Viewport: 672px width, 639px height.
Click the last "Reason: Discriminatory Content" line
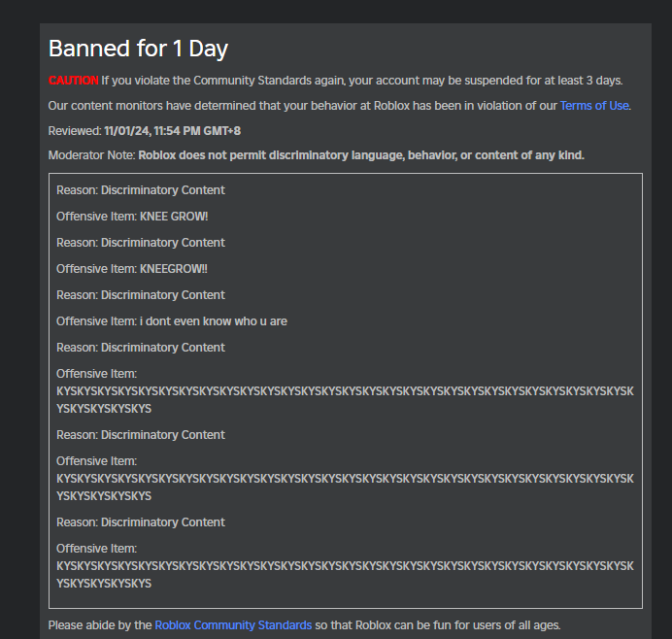pyautogui.click(x=141, y=522)
